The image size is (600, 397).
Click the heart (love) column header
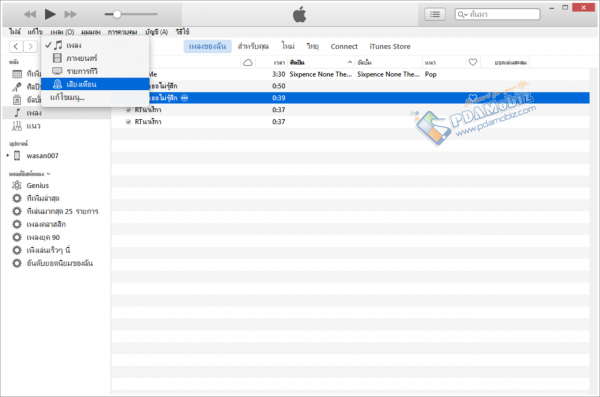pos(473,62)
